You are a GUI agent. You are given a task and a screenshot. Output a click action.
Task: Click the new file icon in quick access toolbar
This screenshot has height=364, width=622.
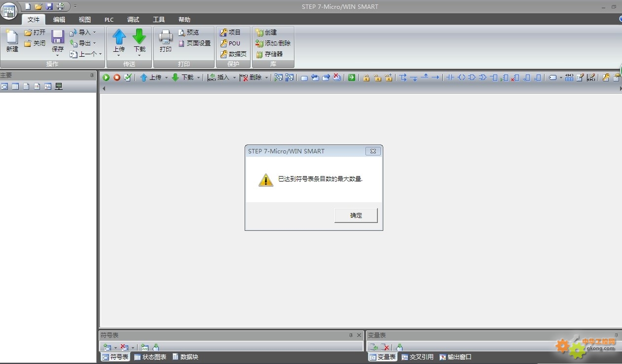pyautogui.click(x=28, y=6)
